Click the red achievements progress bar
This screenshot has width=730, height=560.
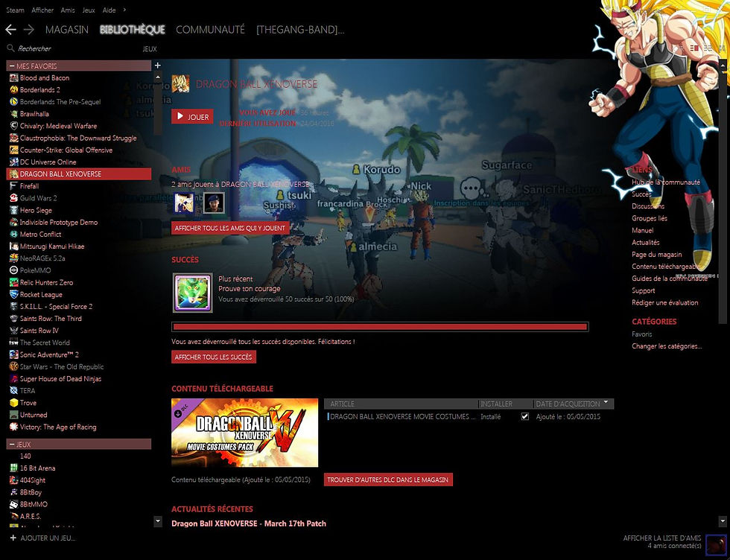[x=380, y=327]
